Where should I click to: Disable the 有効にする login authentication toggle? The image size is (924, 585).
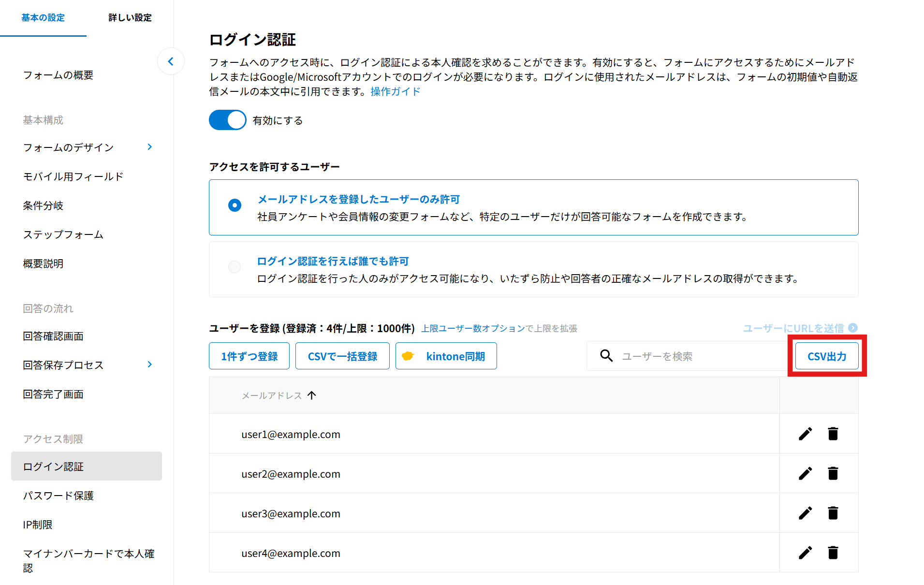[227, 120]
